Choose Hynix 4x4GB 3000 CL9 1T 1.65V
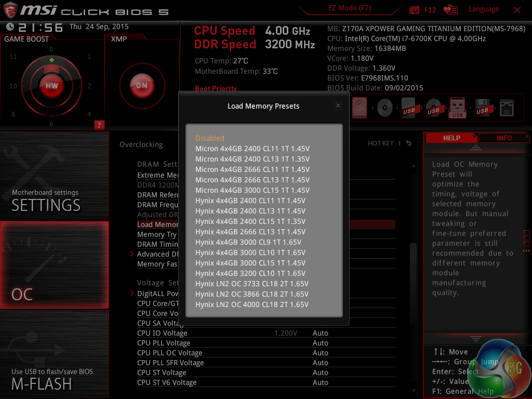This screenshot has width=532, height=399. (x=248, y=242)
